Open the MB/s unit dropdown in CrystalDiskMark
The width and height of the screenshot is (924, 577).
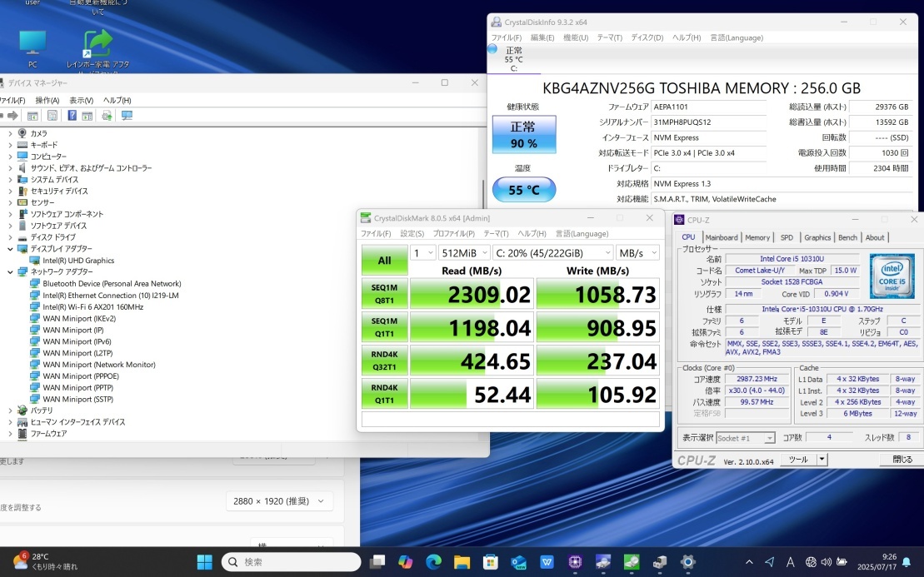coord(637,253)
